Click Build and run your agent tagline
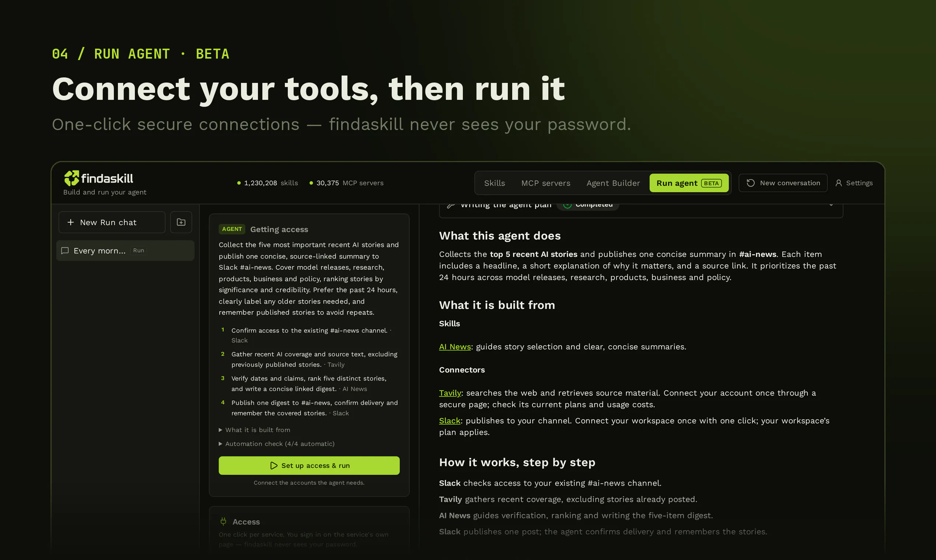This screenshot has height=560, width=936. (105, 192)
